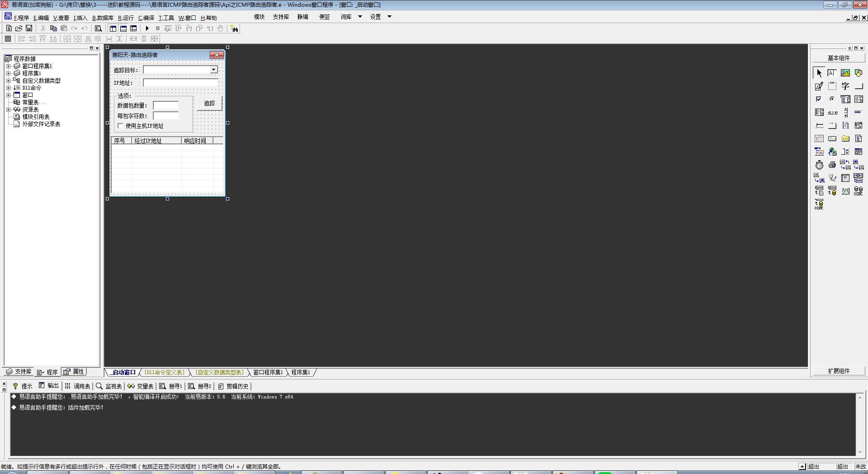
Task: Open the 词库 dropdown arrow
Action: pos(360,17)
